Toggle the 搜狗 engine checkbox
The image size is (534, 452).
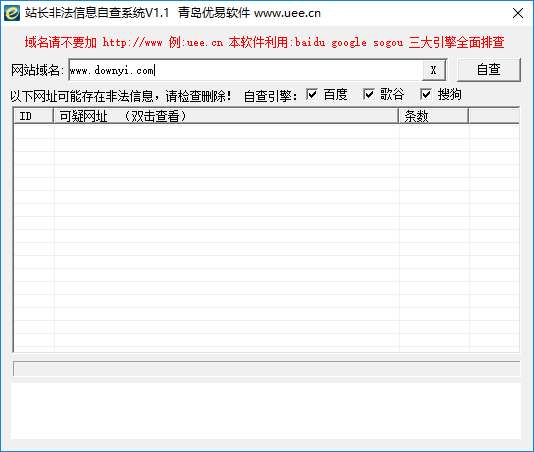pyautogui.click(x=426, y=94)
